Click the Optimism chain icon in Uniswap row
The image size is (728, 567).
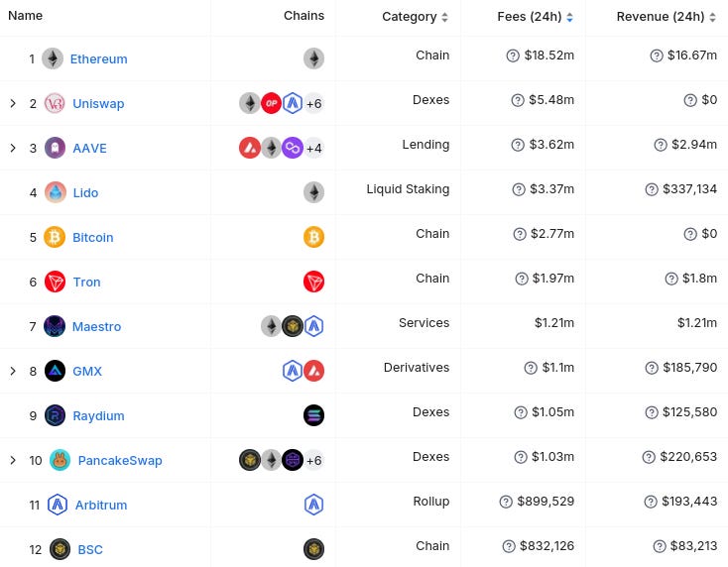[271, 103]
